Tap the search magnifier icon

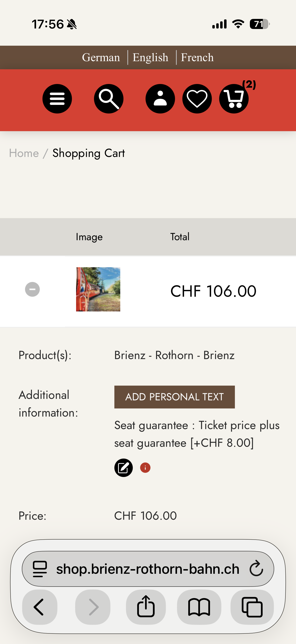[x=109, y=99]
